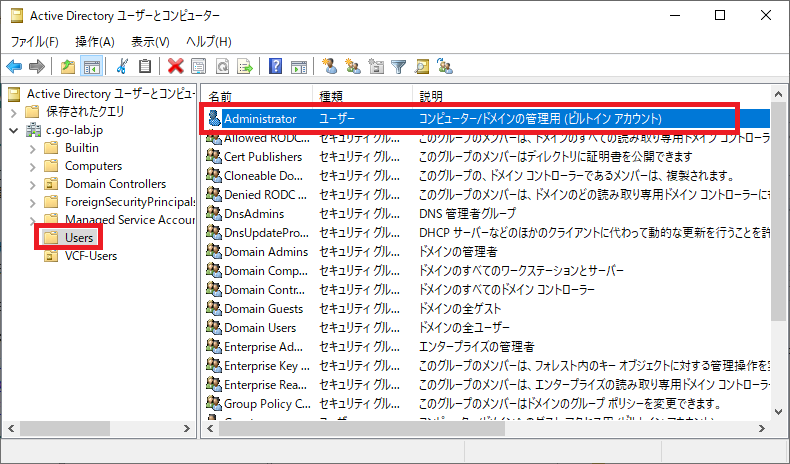Select the Domain Admins group
This screenshot has height=464, width=790.
pyautogui.click(x=257, y=252)
